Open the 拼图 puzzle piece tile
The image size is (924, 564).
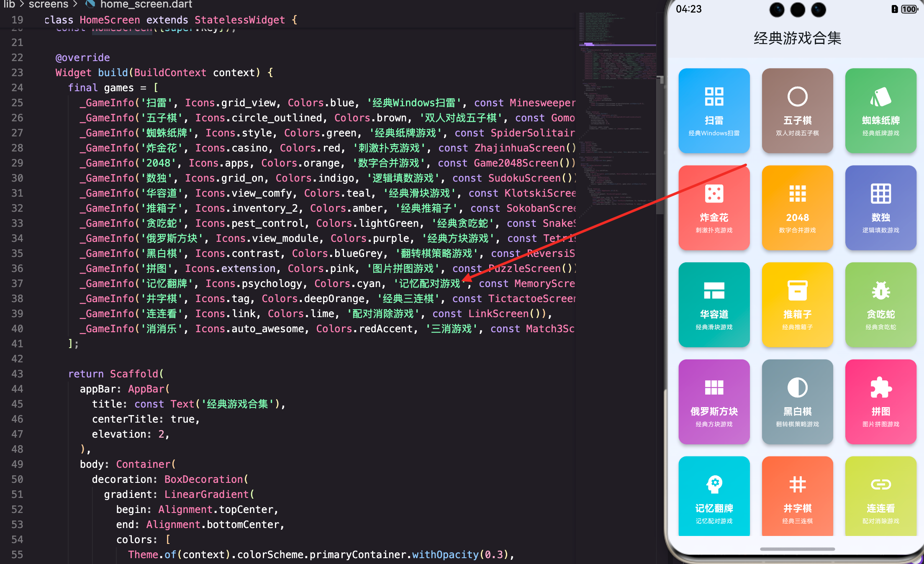click(880, 402)
